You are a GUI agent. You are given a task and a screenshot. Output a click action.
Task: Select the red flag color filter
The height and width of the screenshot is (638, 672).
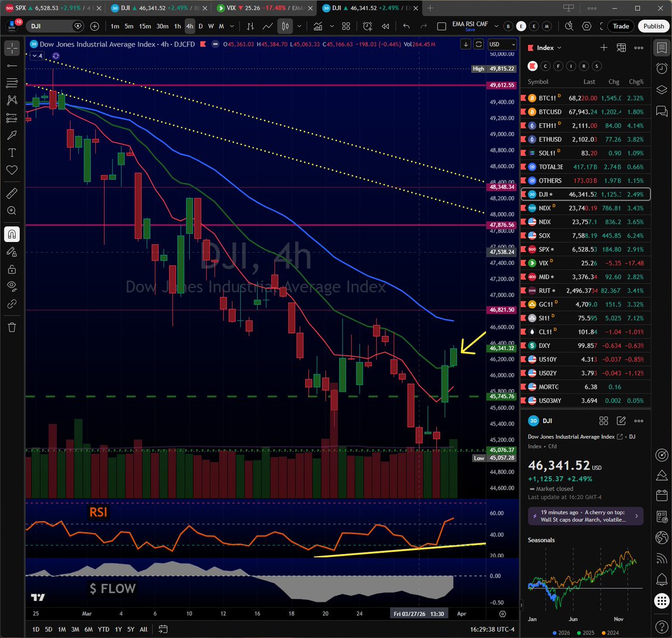[x=532, y=66]
